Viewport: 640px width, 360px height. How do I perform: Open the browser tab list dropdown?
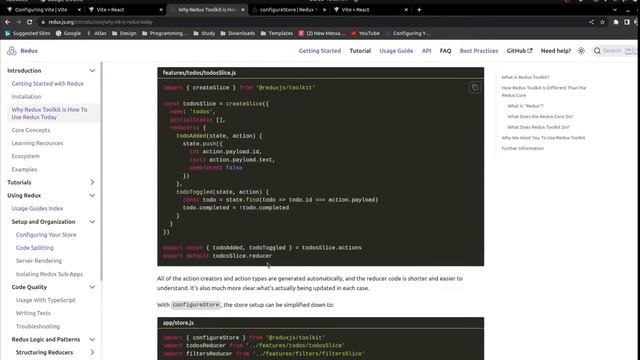pyautogui.click(x=615, y=9)
